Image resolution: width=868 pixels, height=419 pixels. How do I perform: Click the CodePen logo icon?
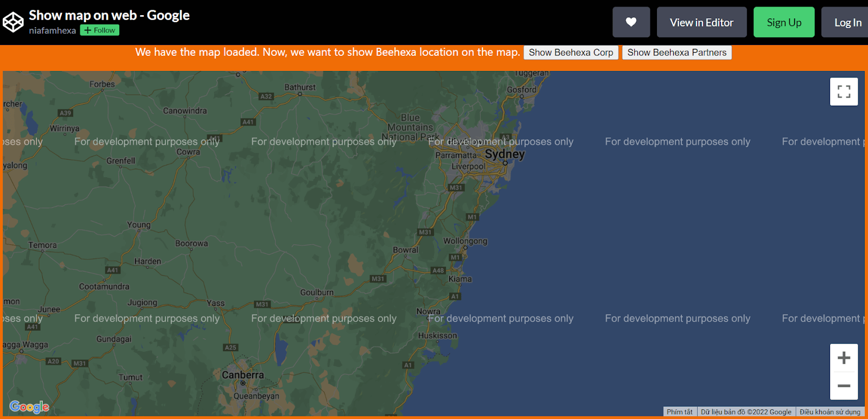pos(13,22)
